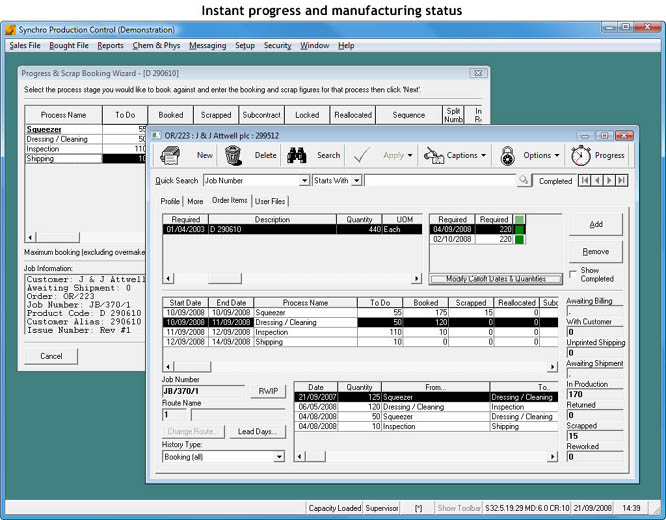Select the Squeezer row in the process table
The height and width of the screenshot is (520, 666).
click(360, 313)
